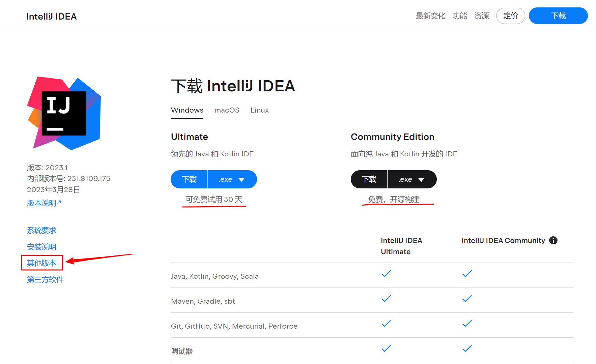Switch to the macOS tab
The image size is (596, 364).
pos(227,110)
